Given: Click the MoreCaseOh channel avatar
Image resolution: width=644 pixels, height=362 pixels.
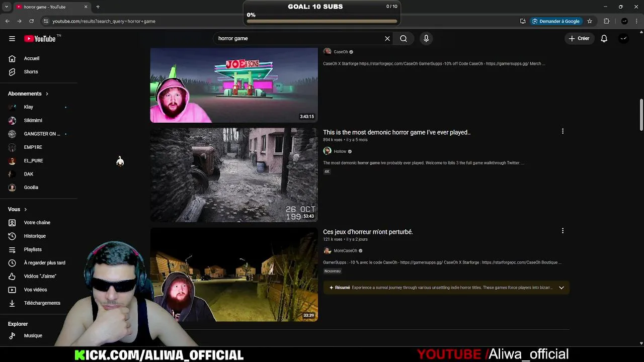Looking at the screenshot, I should pyautogui.click(x=327, y=251).
